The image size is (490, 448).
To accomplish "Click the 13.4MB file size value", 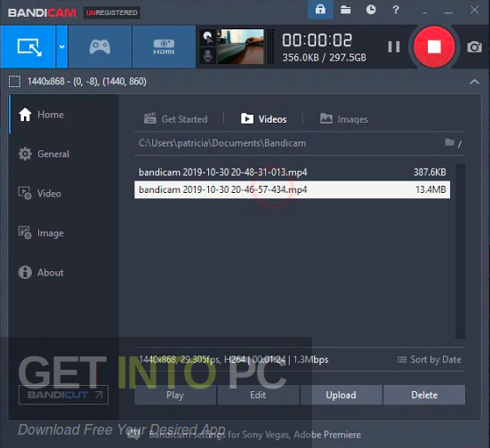I will [x=430, y=189].
